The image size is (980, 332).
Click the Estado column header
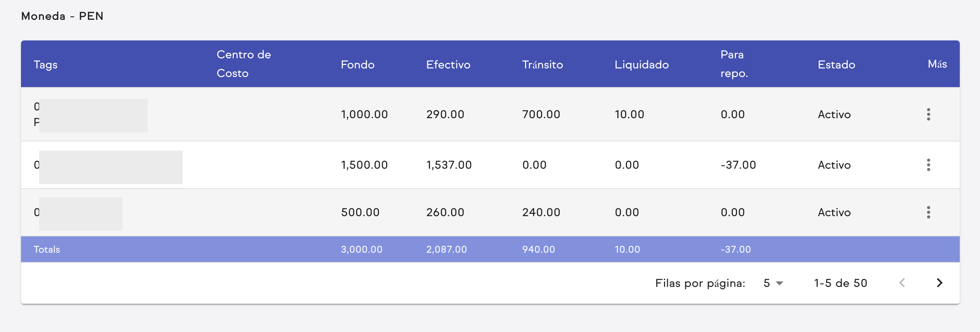coord(836,65)
